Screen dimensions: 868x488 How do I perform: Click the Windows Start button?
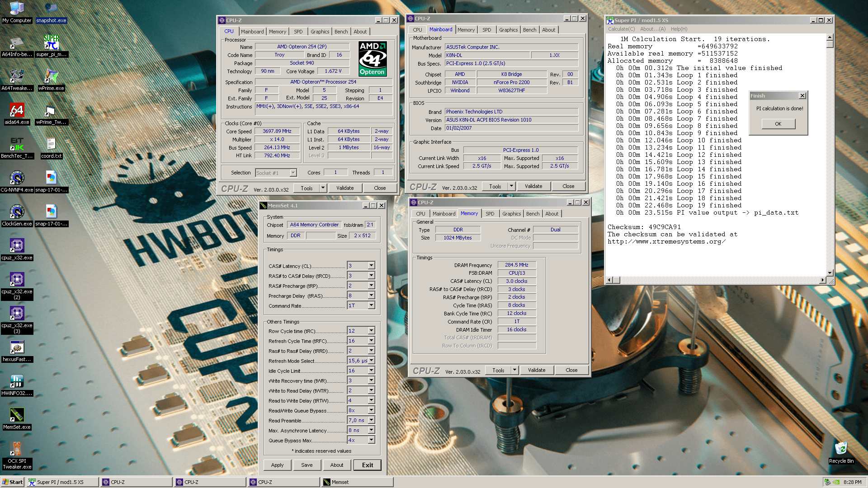click(x=13, y=482)
